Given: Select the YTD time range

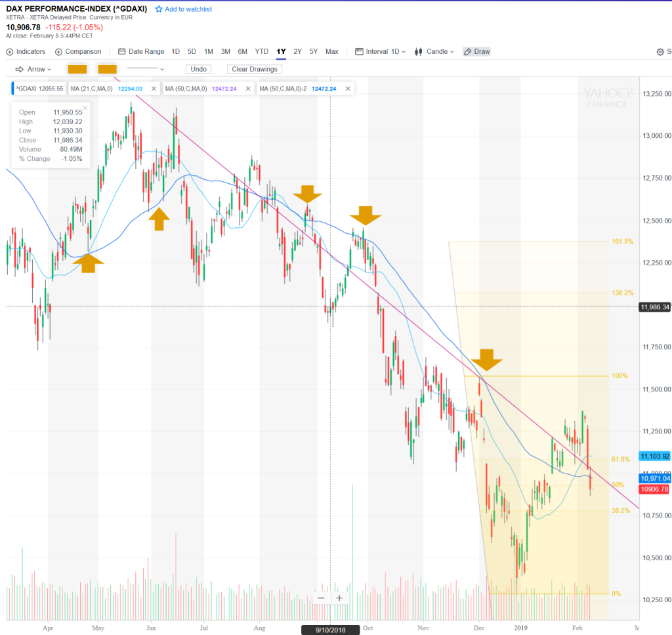Looking at the screenshot, I should pyautogui.click(x=261, y=52).
